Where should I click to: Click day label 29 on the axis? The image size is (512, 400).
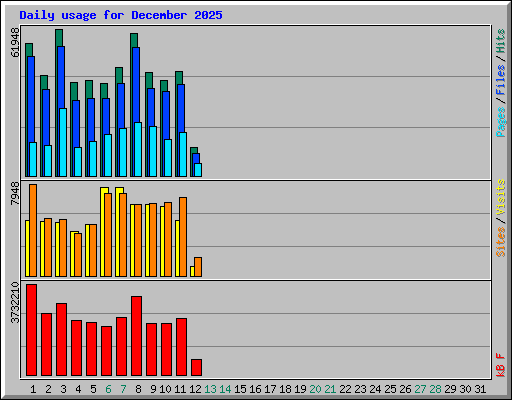tap(450, 389)
